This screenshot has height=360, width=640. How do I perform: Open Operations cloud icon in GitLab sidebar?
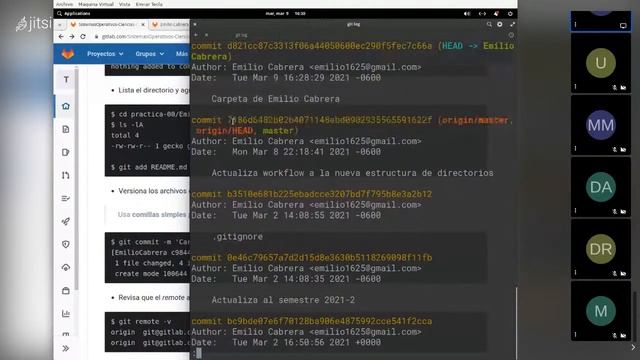66,267
